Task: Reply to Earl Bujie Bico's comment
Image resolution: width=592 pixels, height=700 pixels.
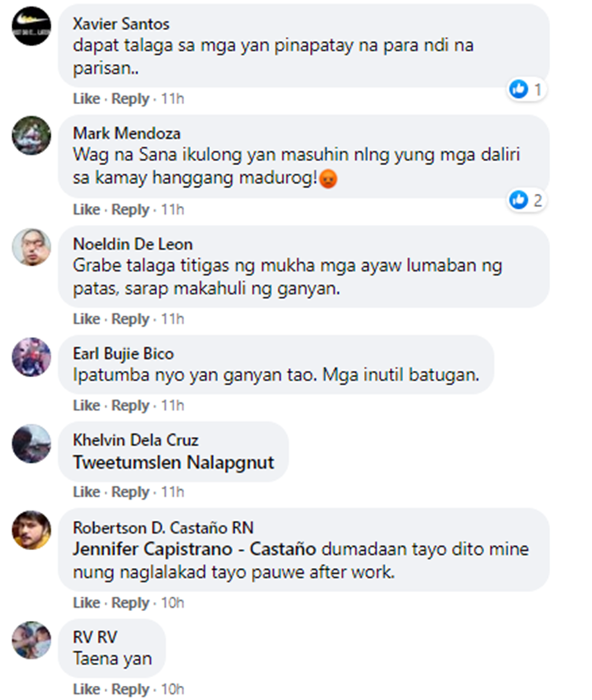Action: click(130, 406)
